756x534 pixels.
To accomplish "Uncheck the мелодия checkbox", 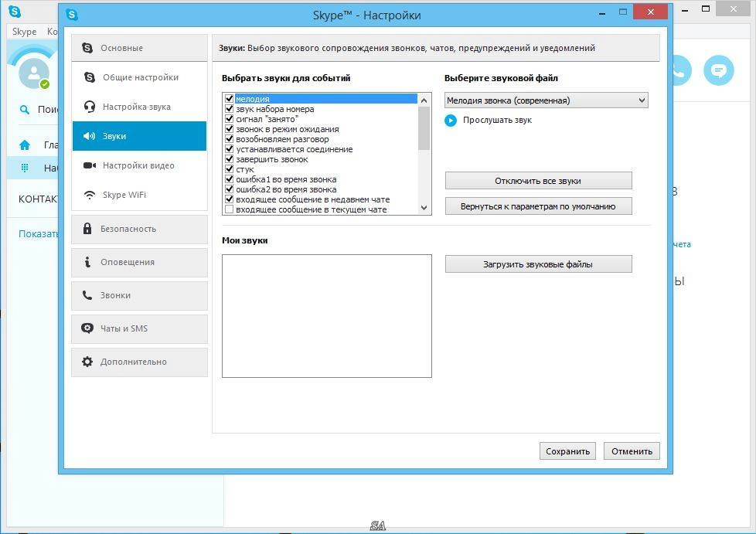I will point(229,99).
